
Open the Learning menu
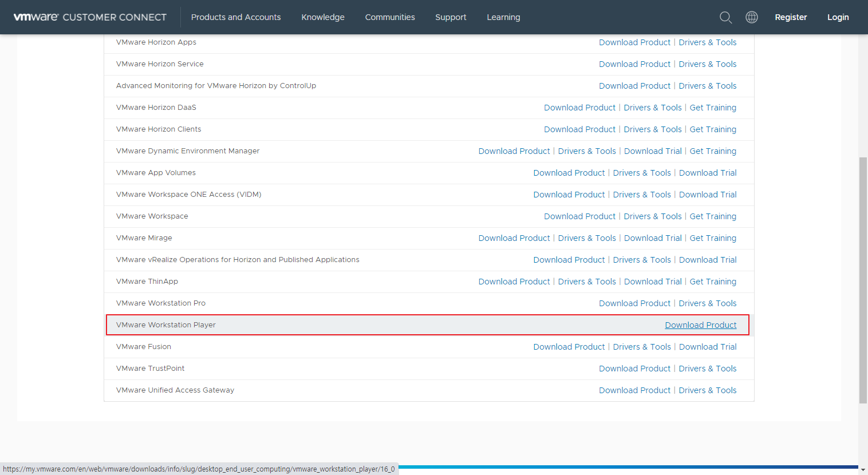coord(503,17)
